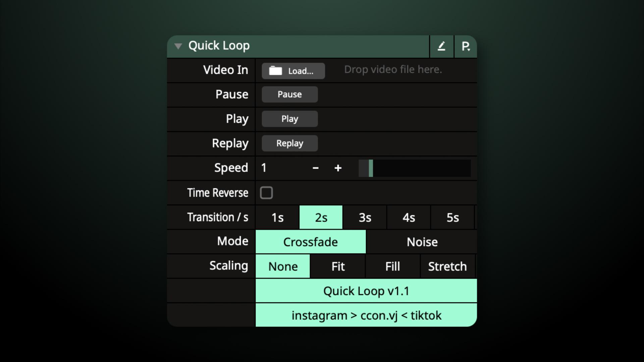
Task: Select the 1s transition option
Action: (277, 218)
